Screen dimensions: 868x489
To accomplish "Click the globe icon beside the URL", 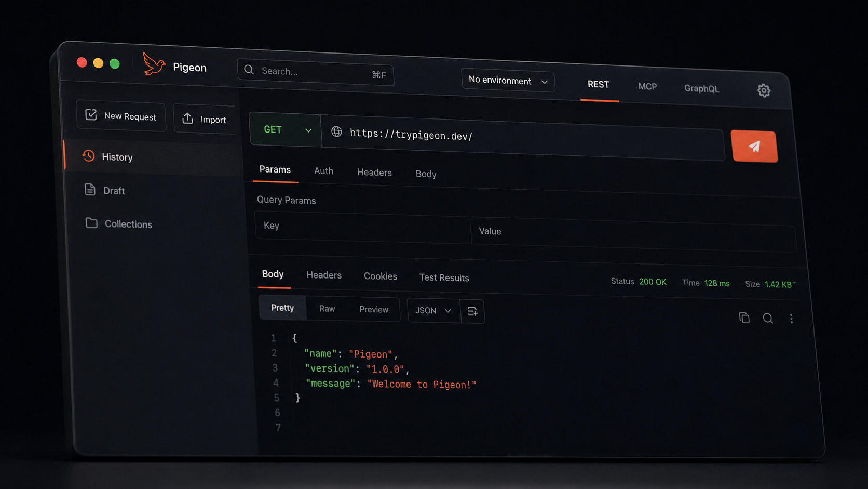I will [x=336, y=131].
